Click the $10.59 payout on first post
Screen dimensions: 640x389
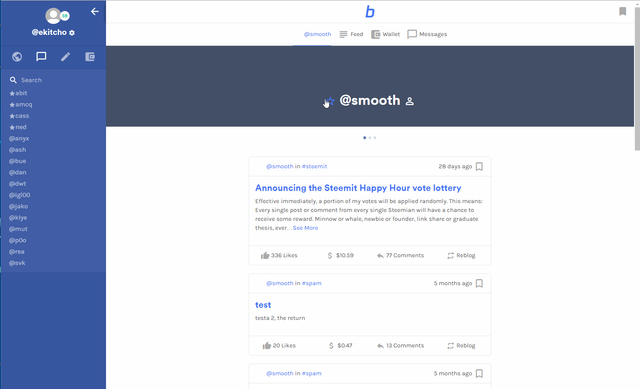[340, 256]
